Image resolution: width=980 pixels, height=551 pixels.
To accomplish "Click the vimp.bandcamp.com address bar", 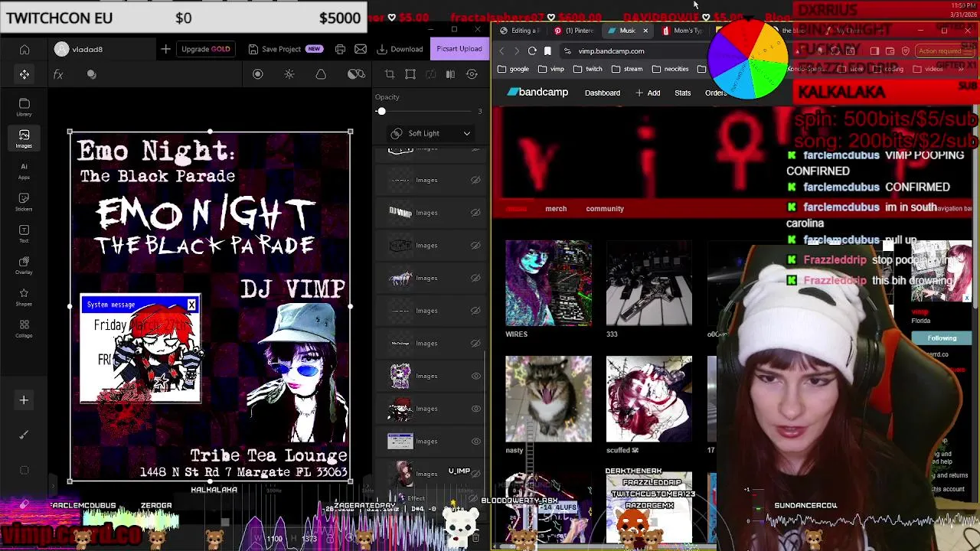I will tap(635, 51).
